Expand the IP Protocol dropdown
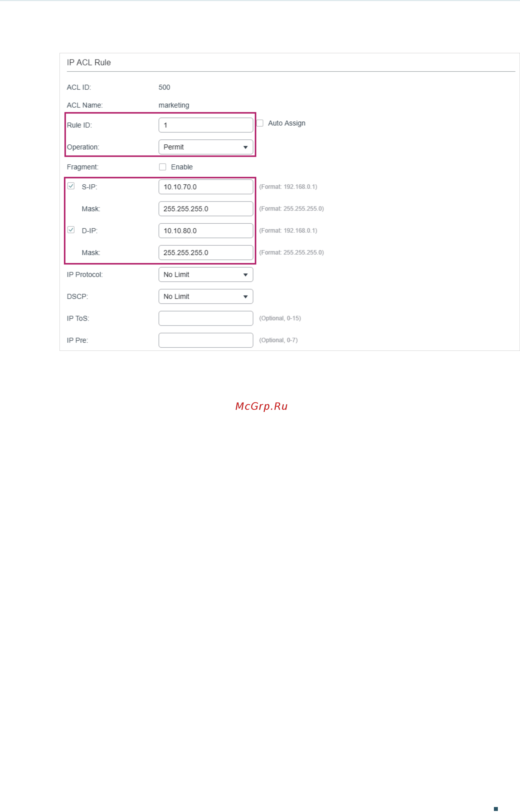 (206, 275)
